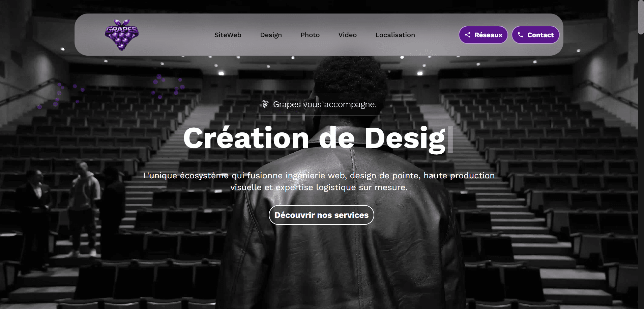
Task: Click the 'Grapes vous accompagne.' tagline
Action: 325,104
